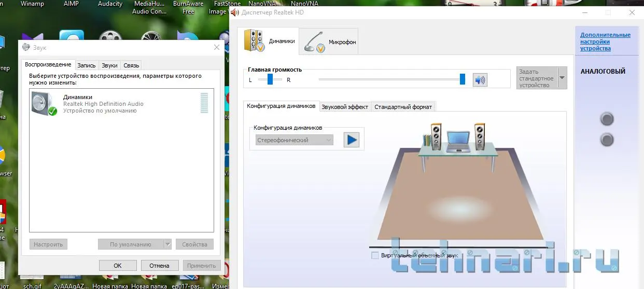This screenshot has width=644, height=289.
Task: Switch to Конфигурация динамиков tab
Action: point(281,106)
